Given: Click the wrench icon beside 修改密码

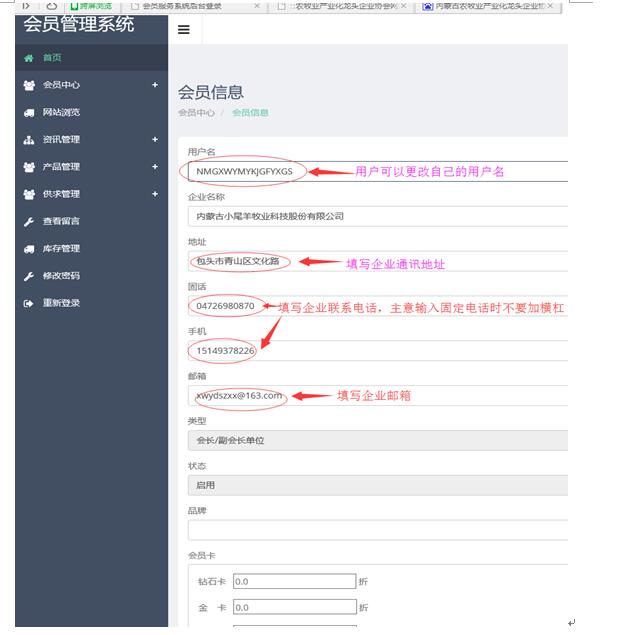Looking at the screenshot, I should [28, 276].
